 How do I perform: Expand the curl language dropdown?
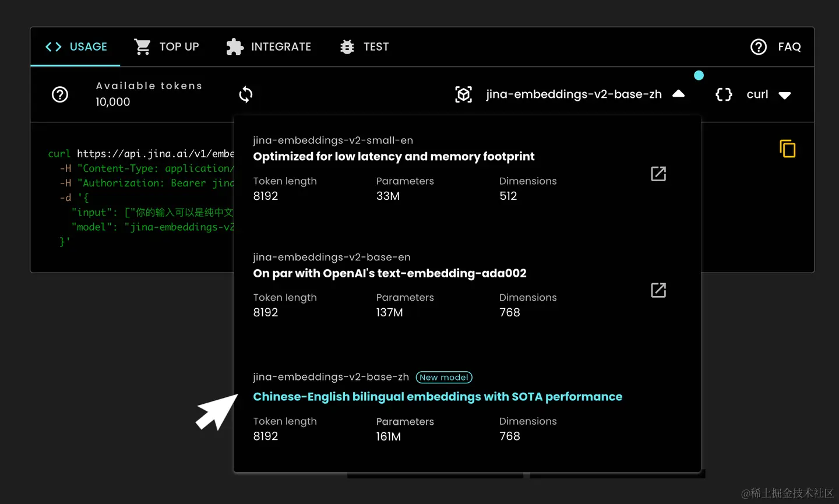785,96
